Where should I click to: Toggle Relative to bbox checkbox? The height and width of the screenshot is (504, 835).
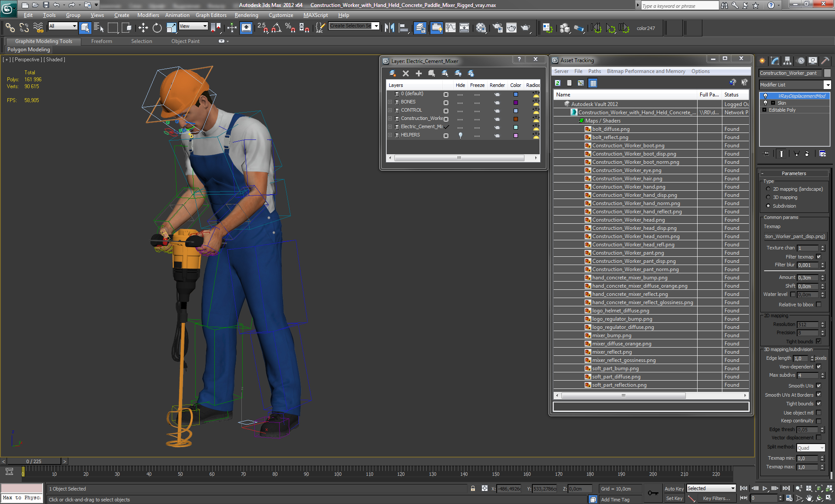[819, 305]
